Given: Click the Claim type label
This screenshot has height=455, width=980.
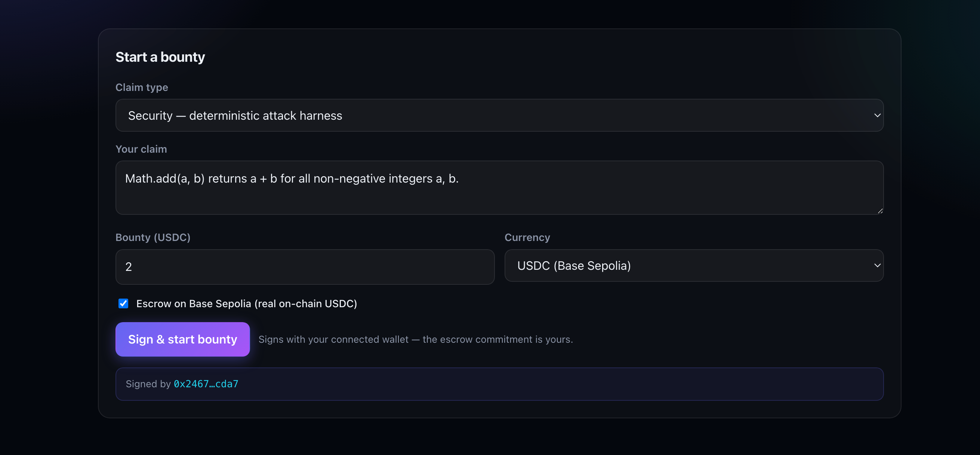Looking at the screenshot, I should 142,87.
